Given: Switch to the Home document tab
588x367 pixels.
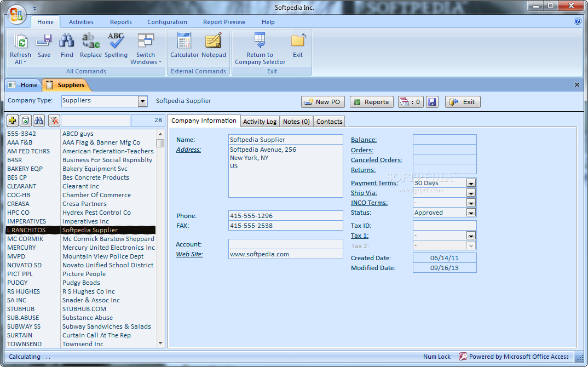Looking at the screenshot, I should point(23,85).
